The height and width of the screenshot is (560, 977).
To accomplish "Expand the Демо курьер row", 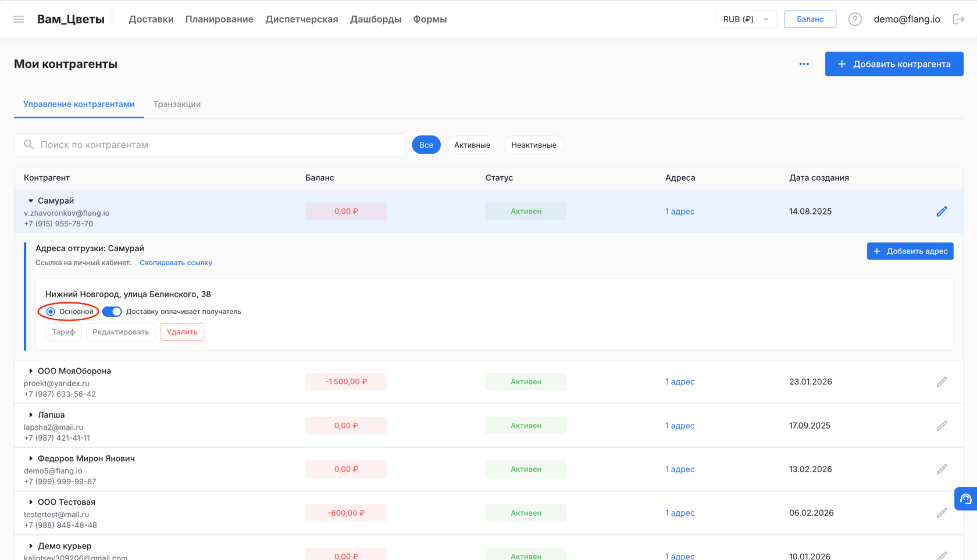I will [x=31, y=546].
